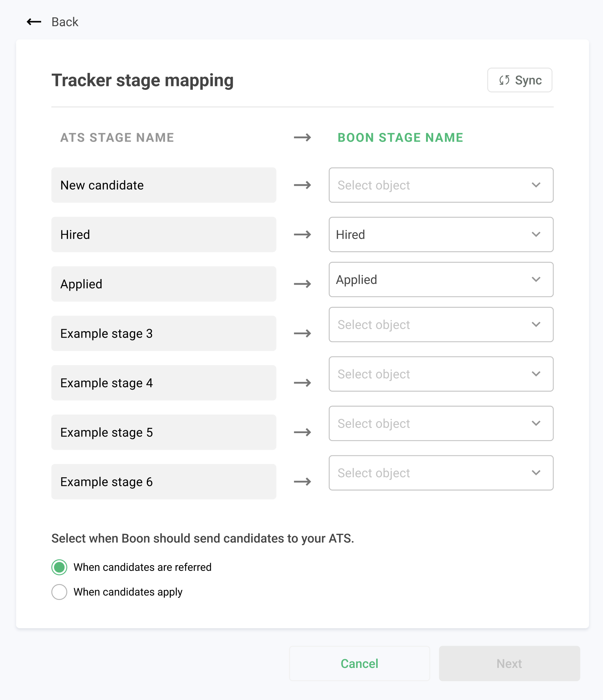Open Boon stage dropdown for Example stage 6
This screenshot has width=603, height=700.
[x=441, y=473]
